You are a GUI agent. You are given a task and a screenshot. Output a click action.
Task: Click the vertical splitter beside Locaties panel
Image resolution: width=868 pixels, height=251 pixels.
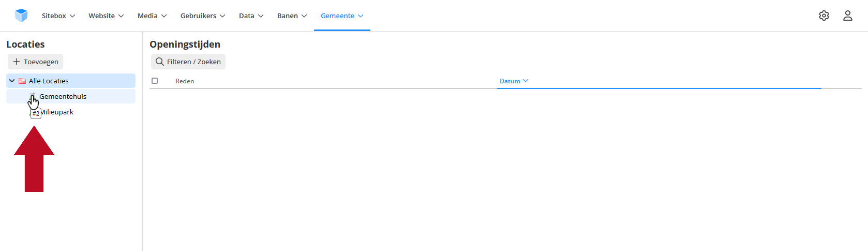click(x=142, y=141)
